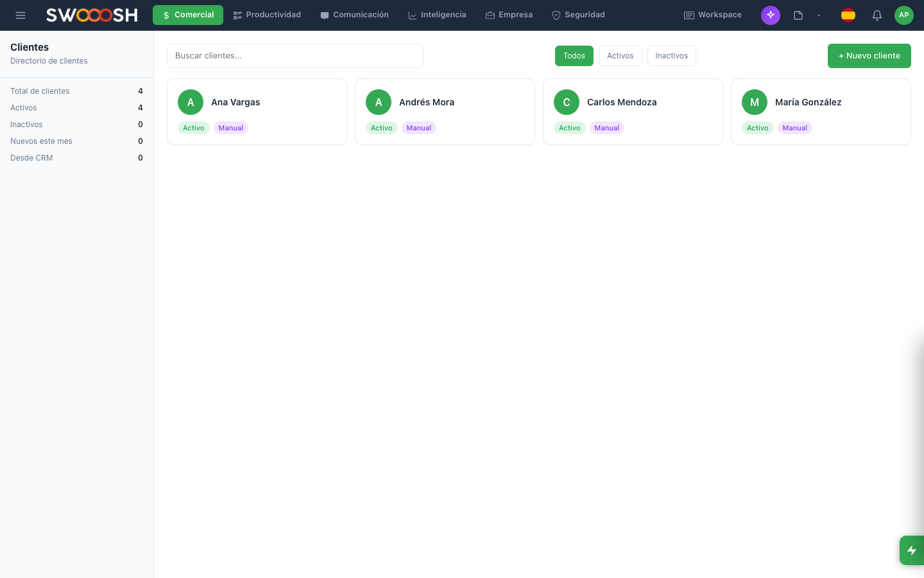Screen dimensions: 924x578
Task: Open the Carlos Mendoza client card
Action: click(x=633, y=112)
